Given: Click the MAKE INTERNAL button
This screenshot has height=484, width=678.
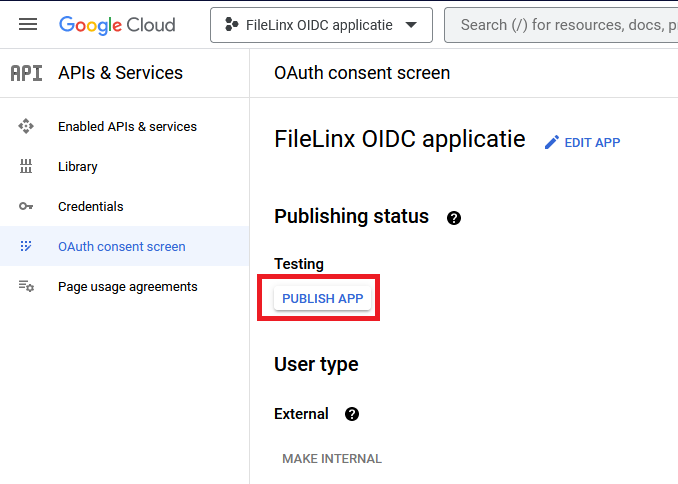Looking at the screenshot, I should point(332,458).
